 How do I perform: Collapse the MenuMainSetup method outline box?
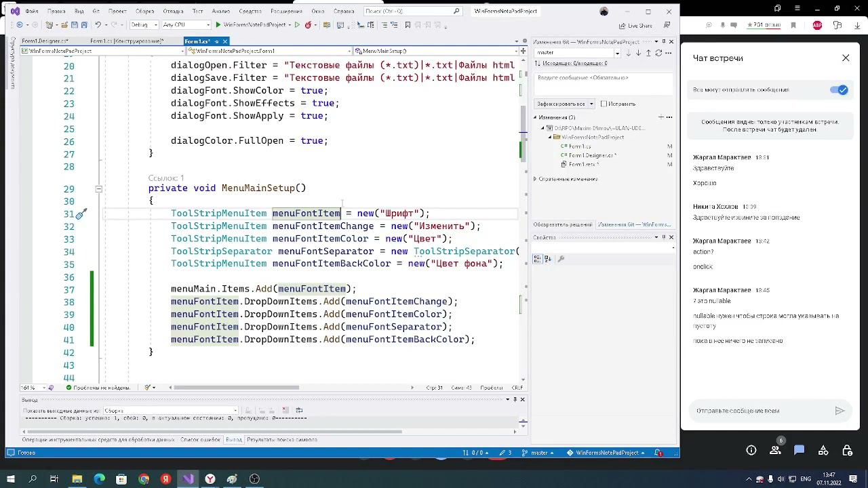pyautogui.click(x=98, y=189)
